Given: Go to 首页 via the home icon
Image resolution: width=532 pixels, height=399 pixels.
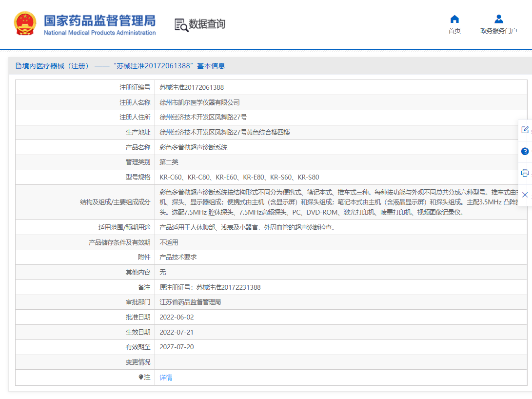Looking at the screenshot, I should coord(454,19).
